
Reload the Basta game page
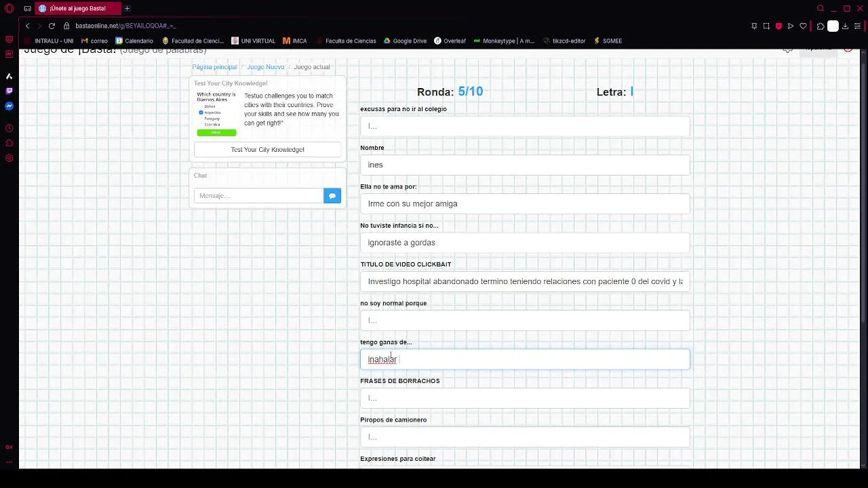(x=52, y=26)
